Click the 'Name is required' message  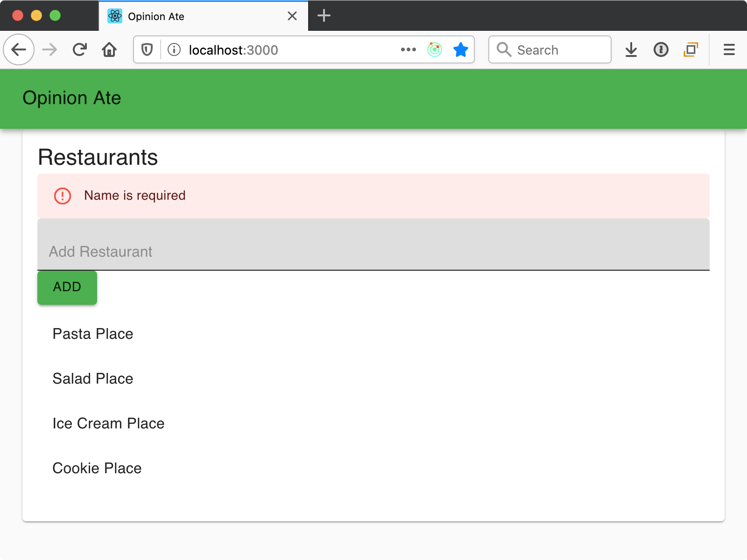[135, 196]
